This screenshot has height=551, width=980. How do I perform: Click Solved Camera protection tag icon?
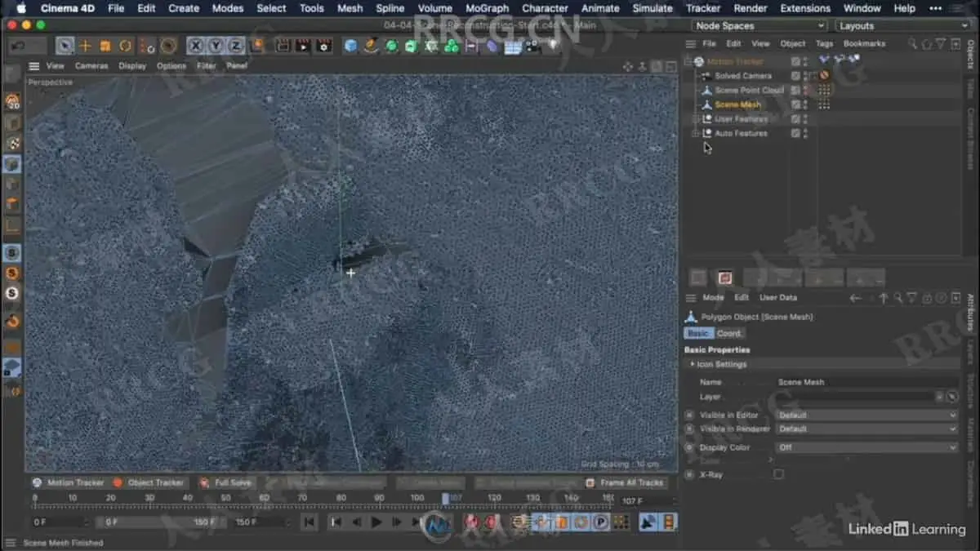824,76
